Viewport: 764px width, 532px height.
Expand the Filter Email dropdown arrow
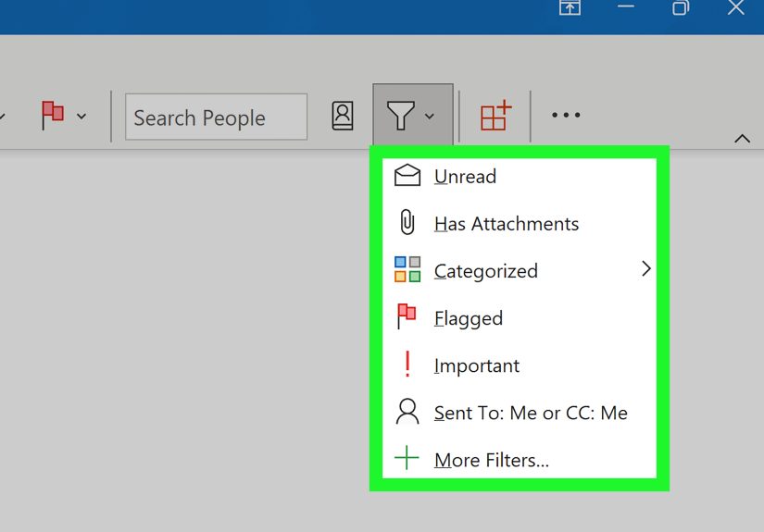click(429, 117)
